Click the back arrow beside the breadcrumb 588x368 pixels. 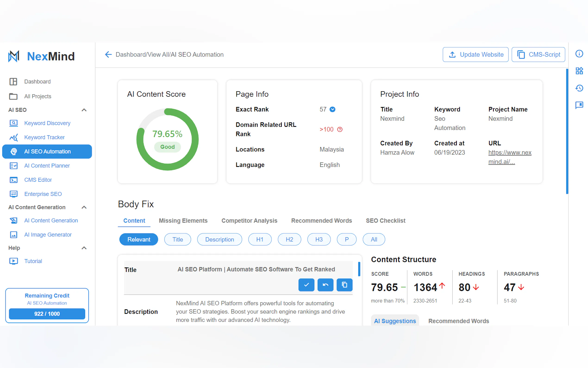(108, 54)
